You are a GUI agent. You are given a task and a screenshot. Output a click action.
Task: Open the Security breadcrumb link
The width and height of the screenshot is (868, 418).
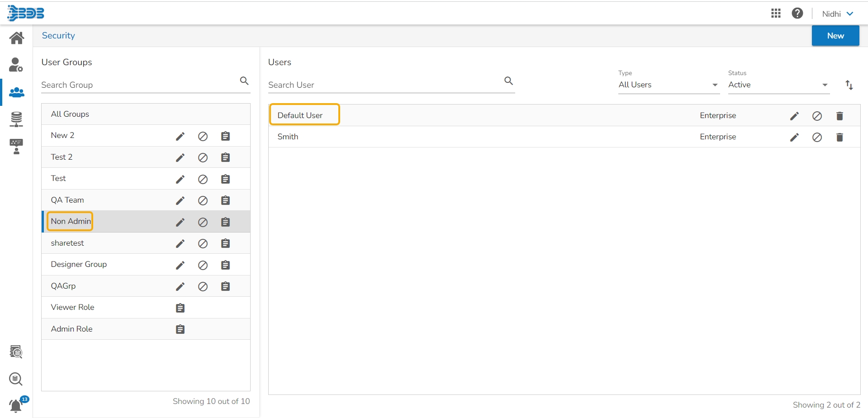[58, 36]
